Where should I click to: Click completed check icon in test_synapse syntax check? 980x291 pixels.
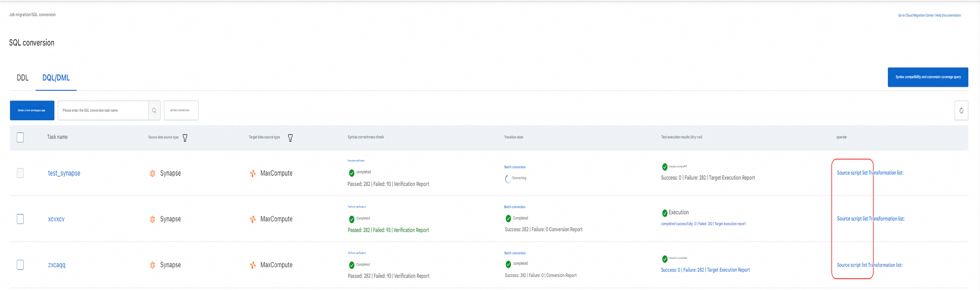pyautogui.click(x=352, y=173)
